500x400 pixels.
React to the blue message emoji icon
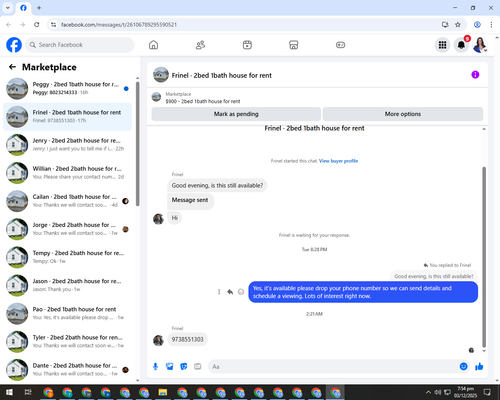tap(241, 292)
